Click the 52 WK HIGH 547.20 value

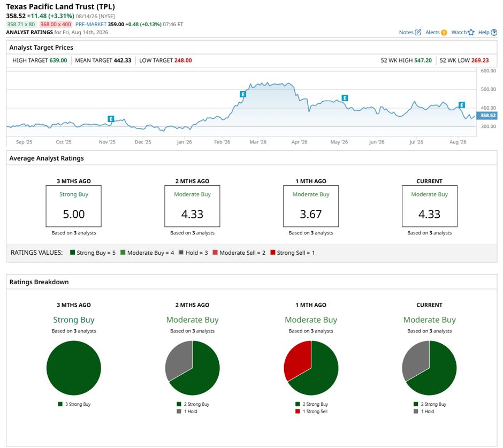click(x=423, y=60)
